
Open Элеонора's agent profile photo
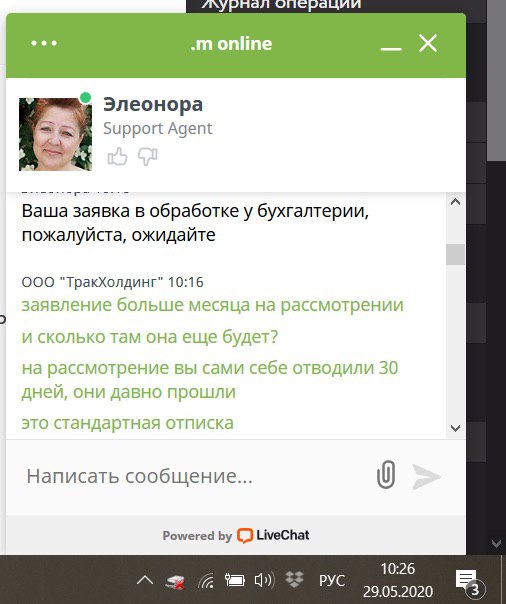pyautogui.click(x=55, y=134)
